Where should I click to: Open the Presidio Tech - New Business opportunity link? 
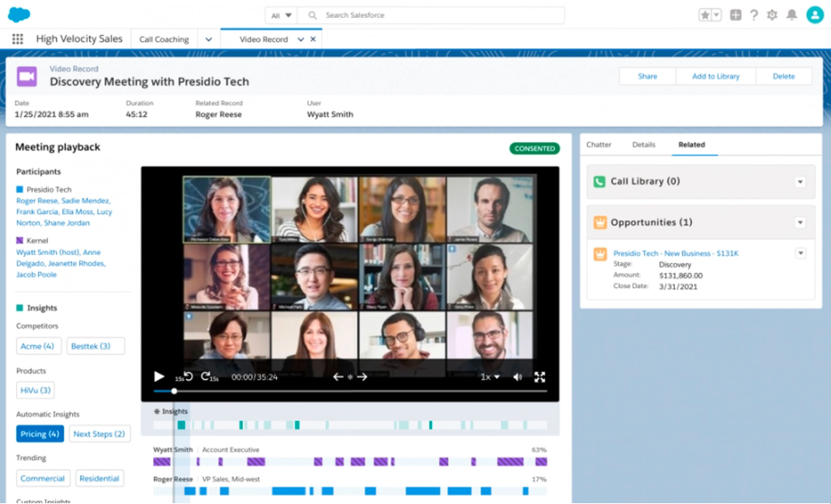[675, 254]
